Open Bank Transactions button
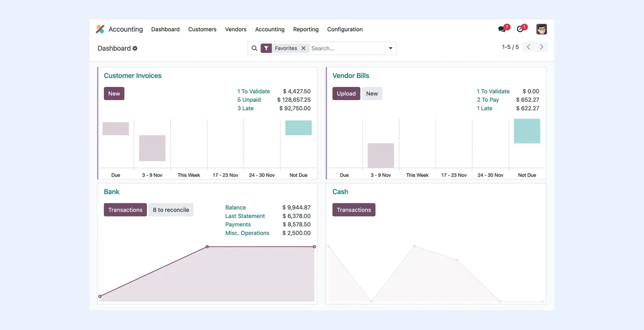Screen dimensions: 644x330 [125, 210]
